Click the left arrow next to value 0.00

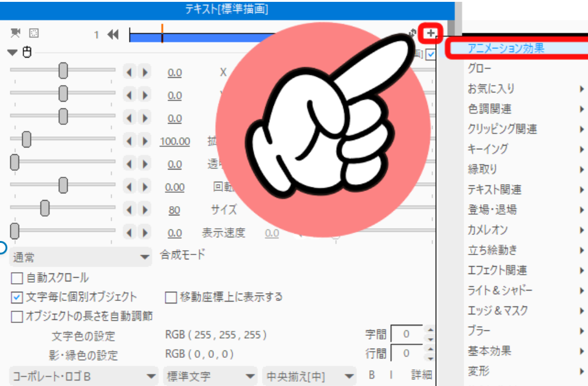coord(130,187)
